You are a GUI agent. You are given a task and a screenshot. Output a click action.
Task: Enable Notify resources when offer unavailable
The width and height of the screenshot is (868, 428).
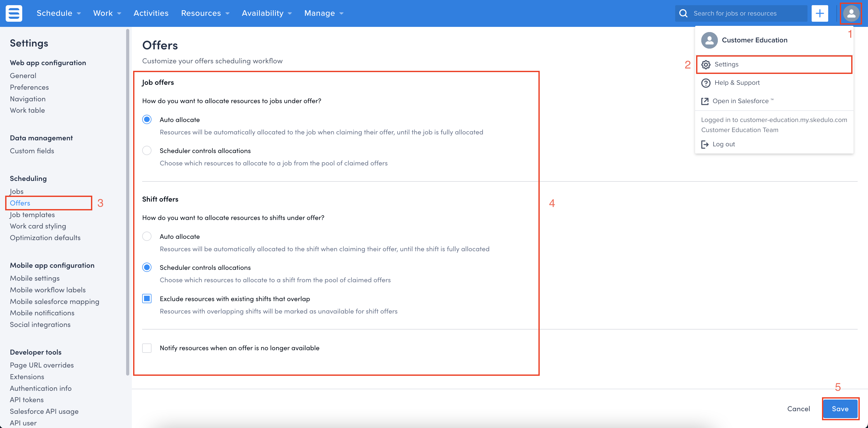147,348
